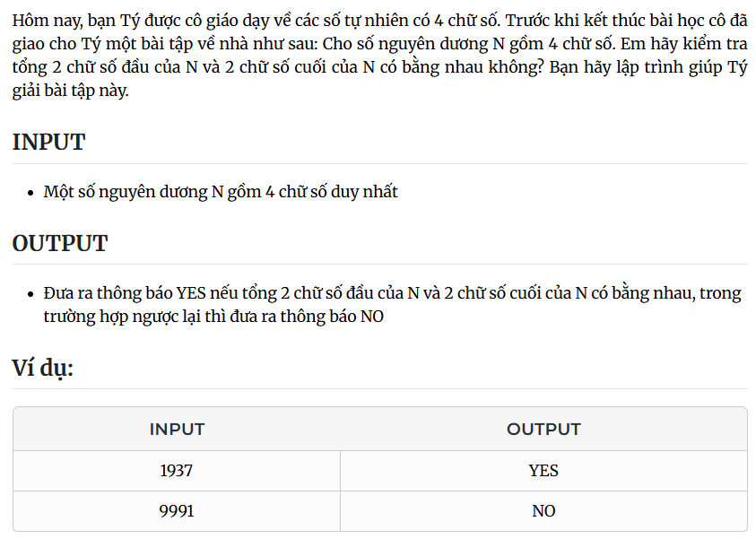Click the INPUT section heading

point(48,143)
